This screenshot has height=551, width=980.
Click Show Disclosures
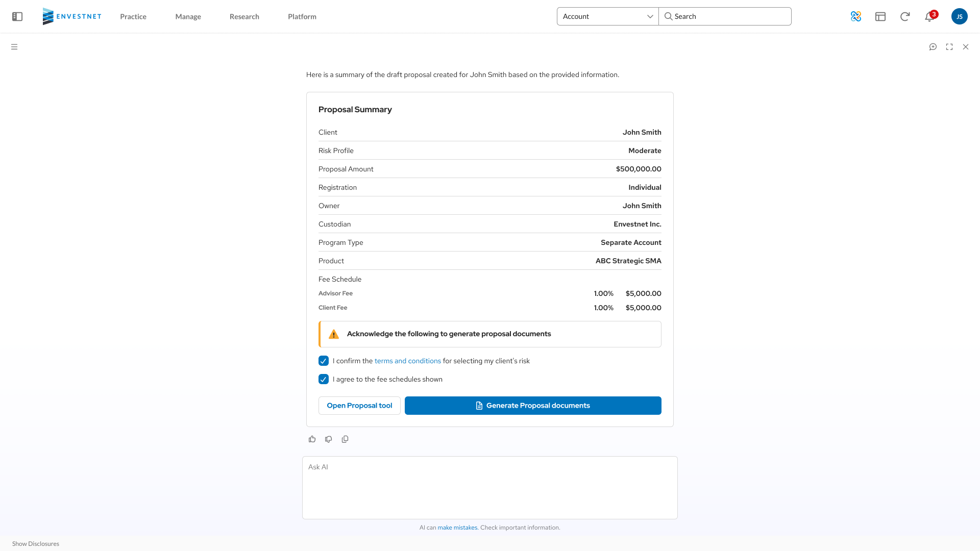pyautogui.click(x=36, y=544)
